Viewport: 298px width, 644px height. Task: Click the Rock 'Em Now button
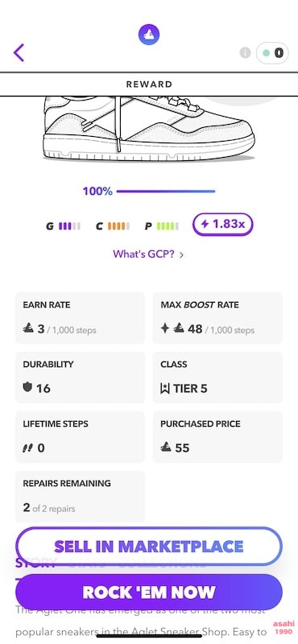point(149,592)
